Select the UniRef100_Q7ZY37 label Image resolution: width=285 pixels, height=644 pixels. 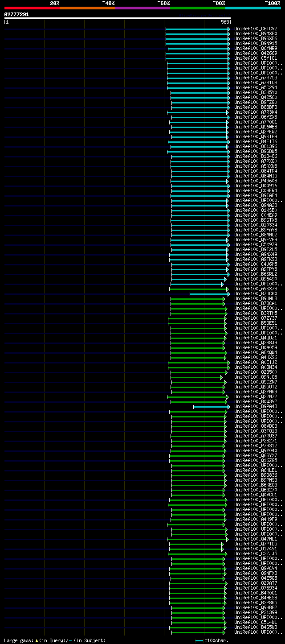pyautogui.click(x=256, y=318)
